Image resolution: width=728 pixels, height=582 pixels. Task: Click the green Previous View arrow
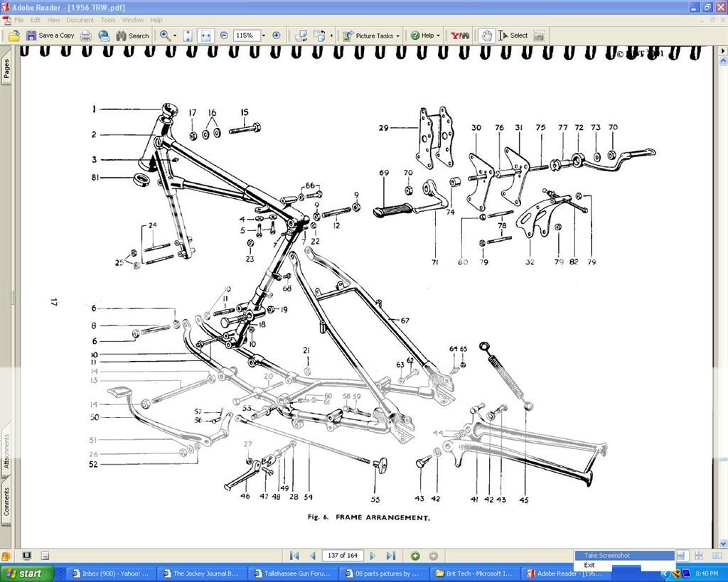[414, 556]
